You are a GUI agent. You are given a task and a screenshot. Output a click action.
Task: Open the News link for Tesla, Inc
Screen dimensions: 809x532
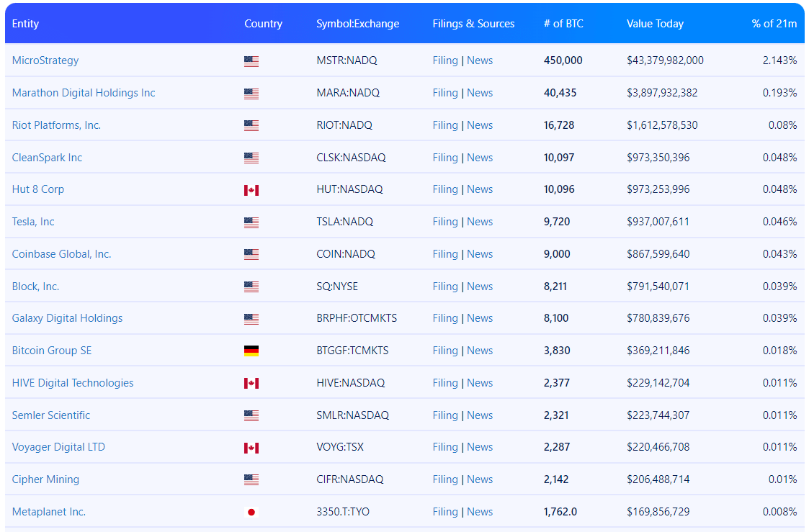[x=480, y=222]
